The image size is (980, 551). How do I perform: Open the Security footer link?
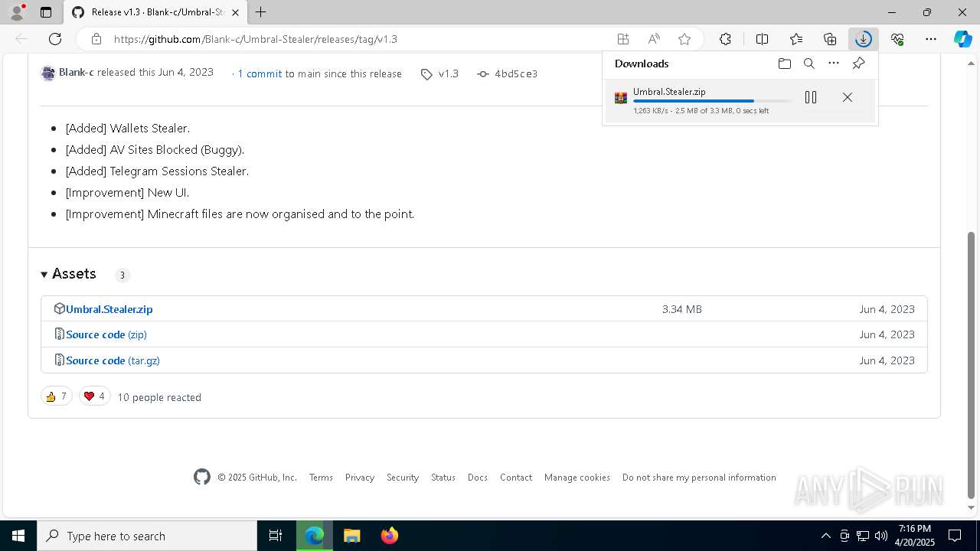tap(403, 477)
